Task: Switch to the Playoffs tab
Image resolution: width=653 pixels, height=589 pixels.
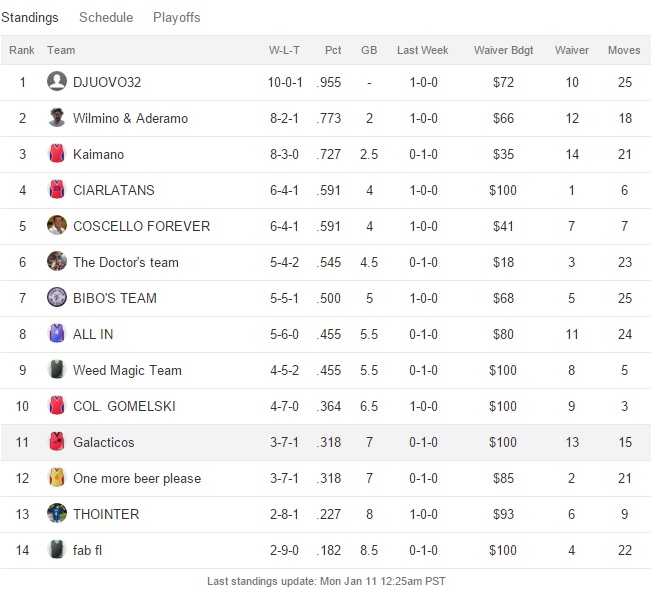Action: click(177, 18)
